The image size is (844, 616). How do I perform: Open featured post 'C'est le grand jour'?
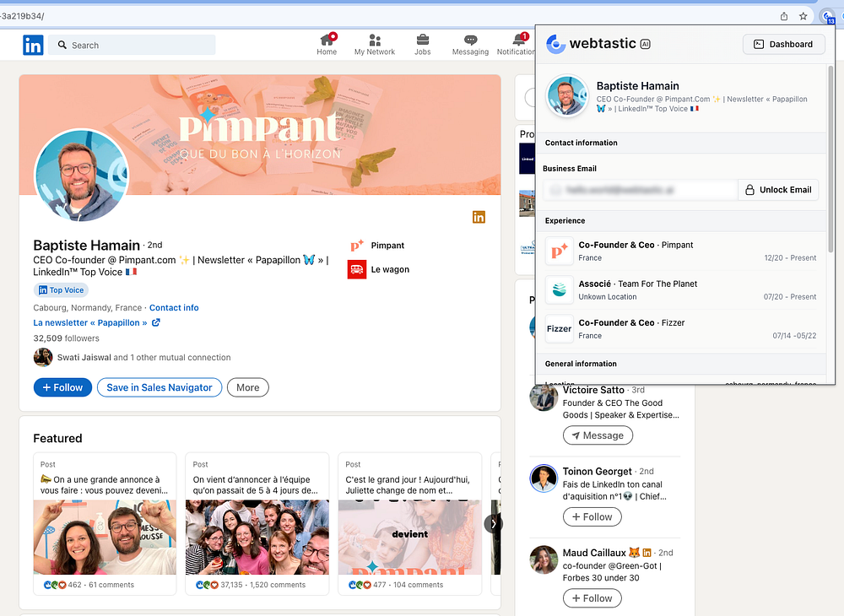tap(409, 523)
